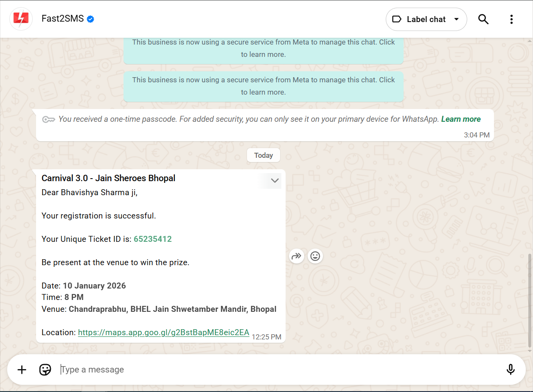Open the message options chevron
533x392 pixels.
pyautogui.click(x=275, y=181)
